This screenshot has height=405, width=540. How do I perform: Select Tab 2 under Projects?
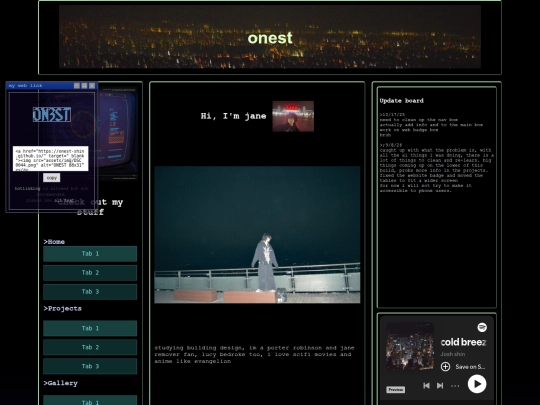(90, 347)
